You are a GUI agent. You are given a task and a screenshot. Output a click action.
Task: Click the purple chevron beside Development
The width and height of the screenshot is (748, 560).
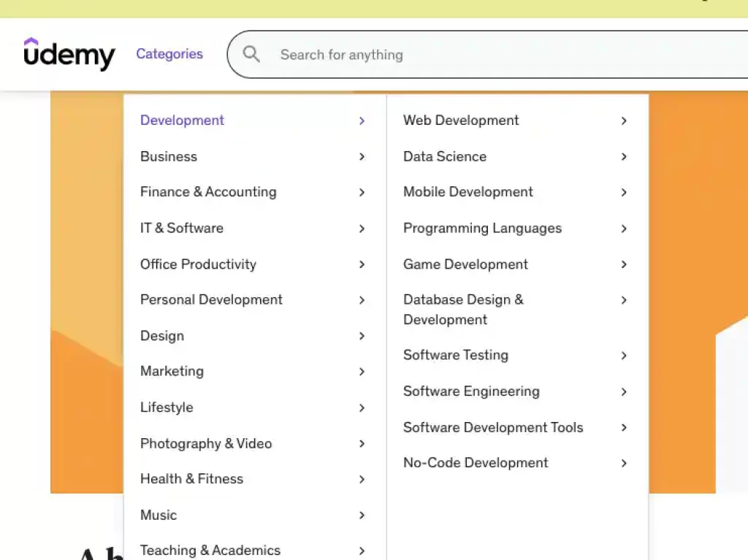pyautogui.click(x=362, y=120)
